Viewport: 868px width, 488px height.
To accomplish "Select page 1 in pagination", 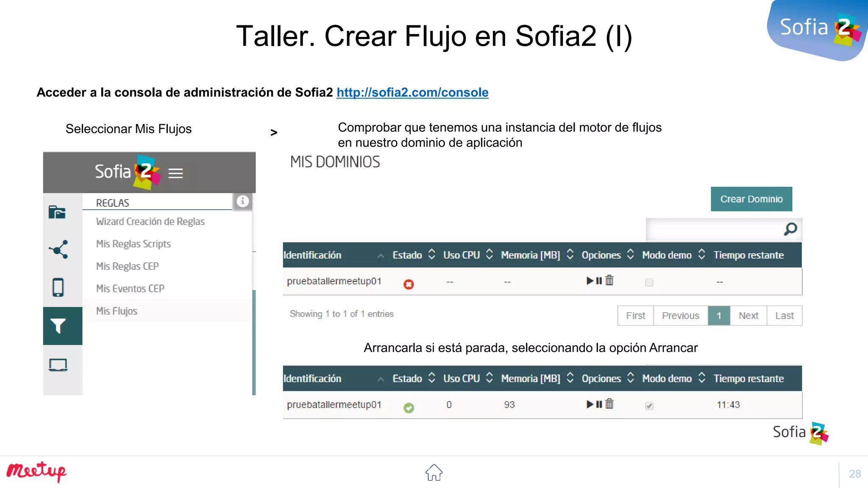I will [719, 316].
